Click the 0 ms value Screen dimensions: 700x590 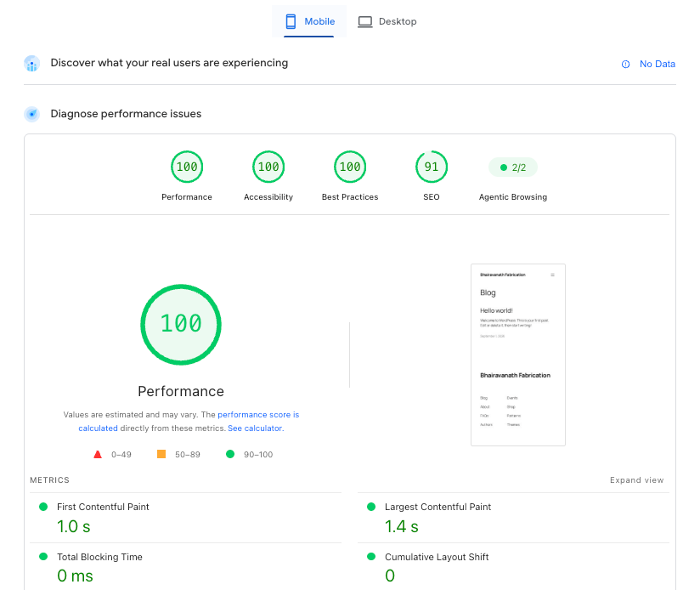[75, 576]
